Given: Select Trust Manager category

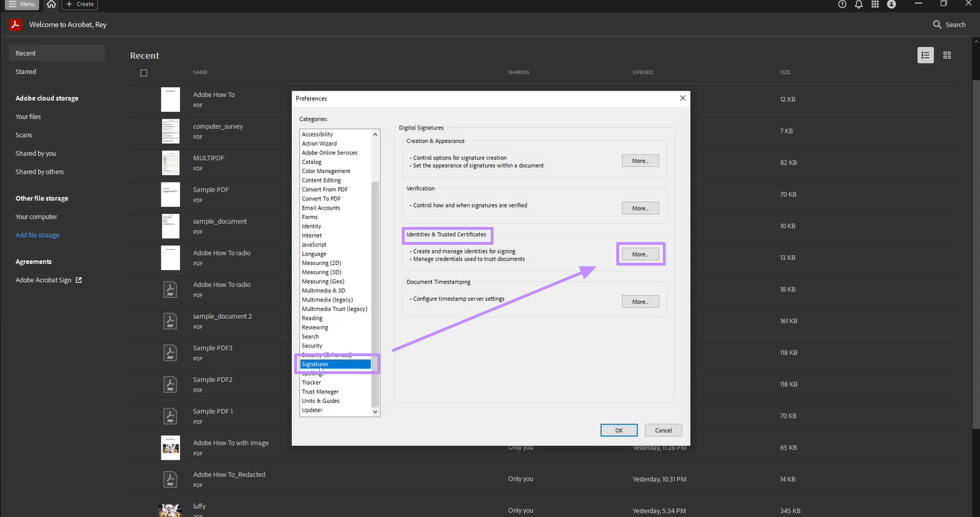Looking at the screenshot, I should pos(320,392).
